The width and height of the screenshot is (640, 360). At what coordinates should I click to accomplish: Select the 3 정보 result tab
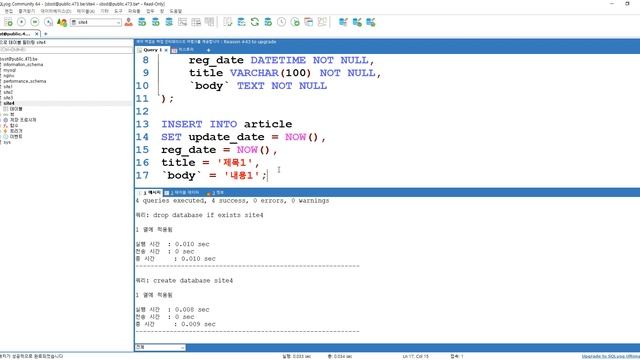[x=215, y=192]
